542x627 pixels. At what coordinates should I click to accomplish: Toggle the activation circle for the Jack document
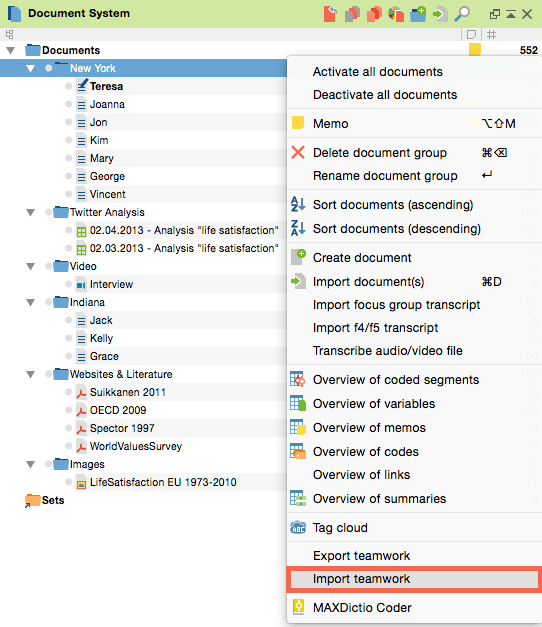click(x=68, y=320)
